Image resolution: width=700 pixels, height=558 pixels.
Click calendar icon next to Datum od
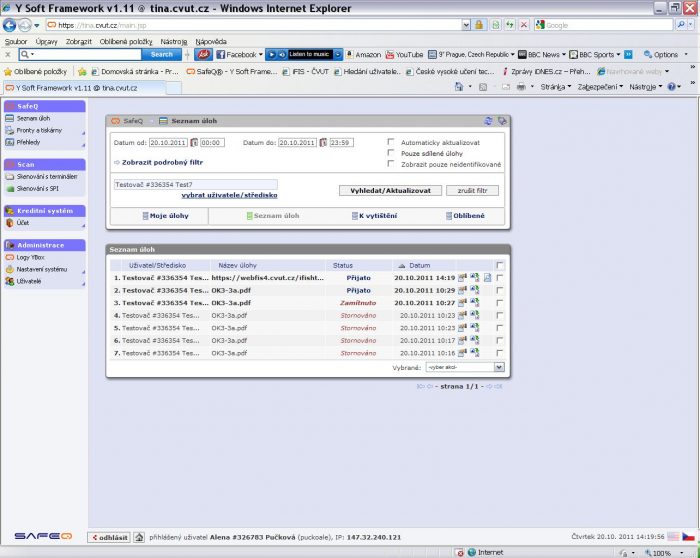[x=194, y=143]
